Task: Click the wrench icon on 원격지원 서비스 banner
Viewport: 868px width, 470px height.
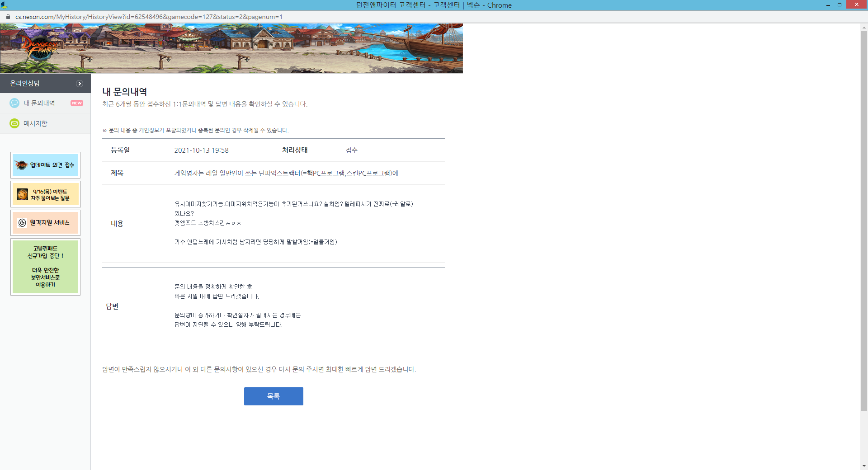Action: [22, 223]
